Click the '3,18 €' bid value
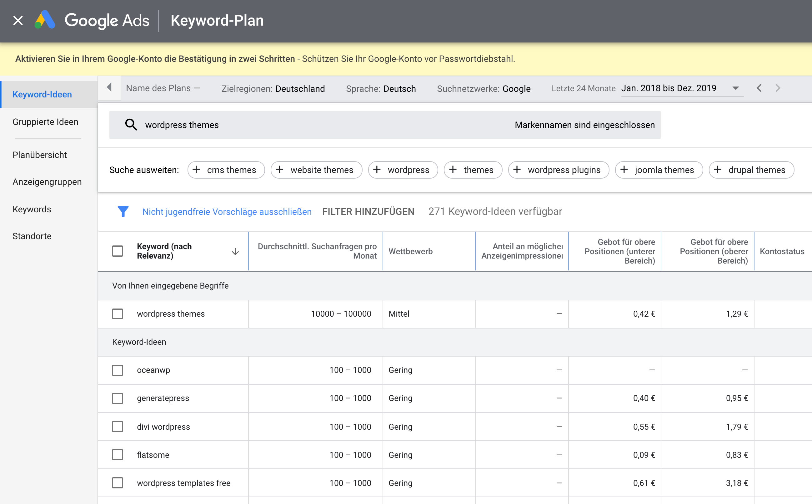 pos(737,483)
